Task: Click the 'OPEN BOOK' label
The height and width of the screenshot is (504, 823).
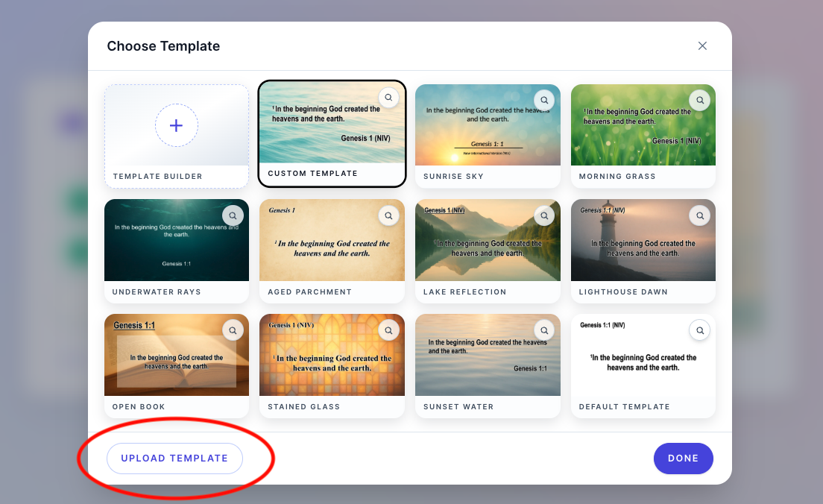Action: pos(139,407)
